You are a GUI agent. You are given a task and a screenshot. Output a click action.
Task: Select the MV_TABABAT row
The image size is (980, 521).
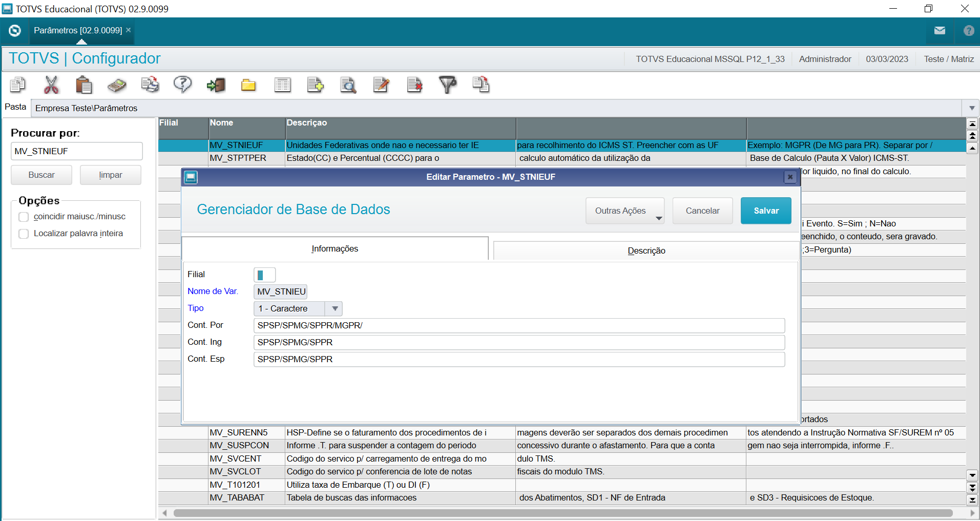tap(561, 498)
